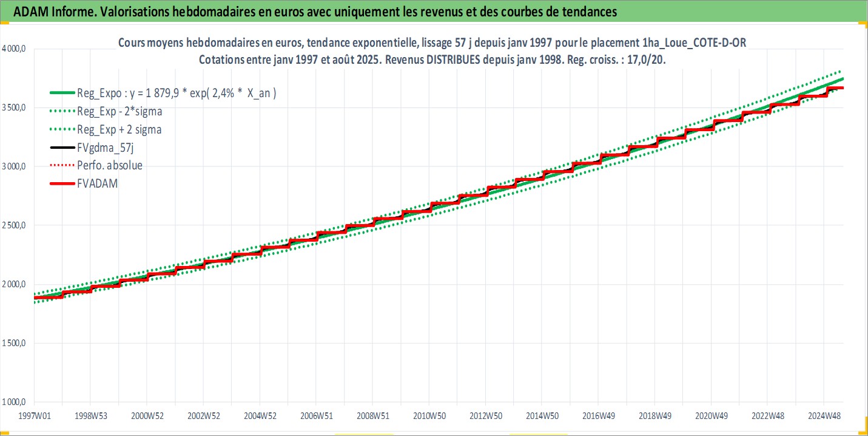Click the x-axis label 2010W50
Image resolution: width=868 pixels, height=436 pixels.
coord(429,416)
